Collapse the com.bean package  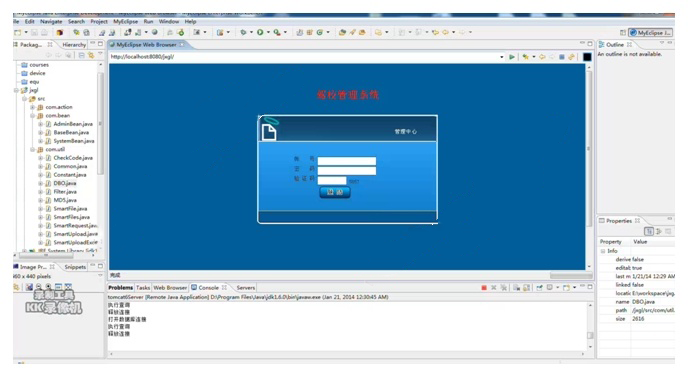[x=32, y=116]
